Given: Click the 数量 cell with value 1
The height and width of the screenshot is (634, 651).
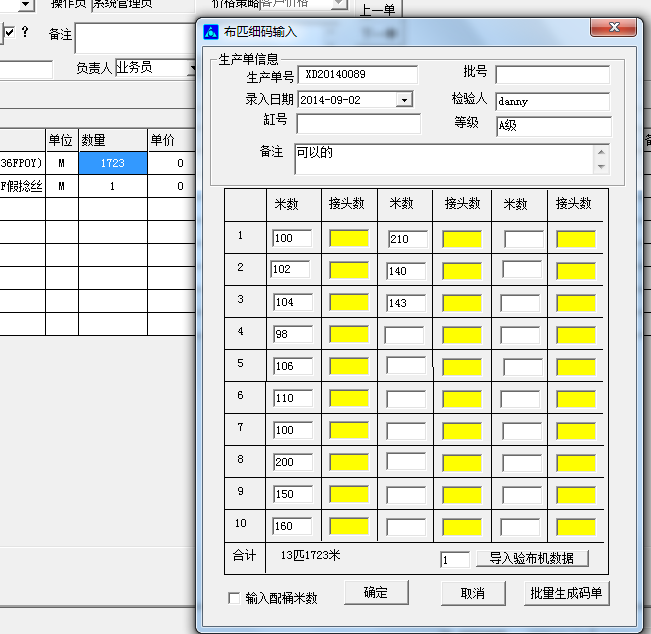Looking at the screenshot, I should [x=113, y=186].
